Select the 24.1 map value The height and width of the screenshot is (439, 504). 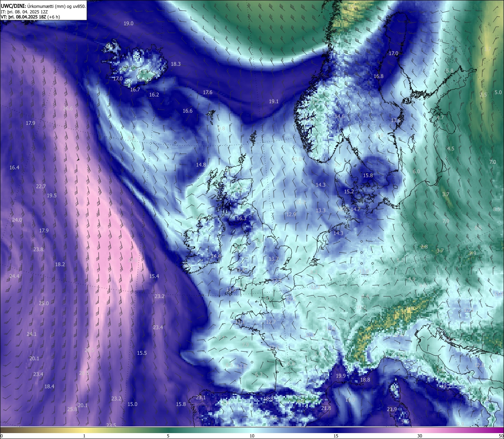coord(31,334)
